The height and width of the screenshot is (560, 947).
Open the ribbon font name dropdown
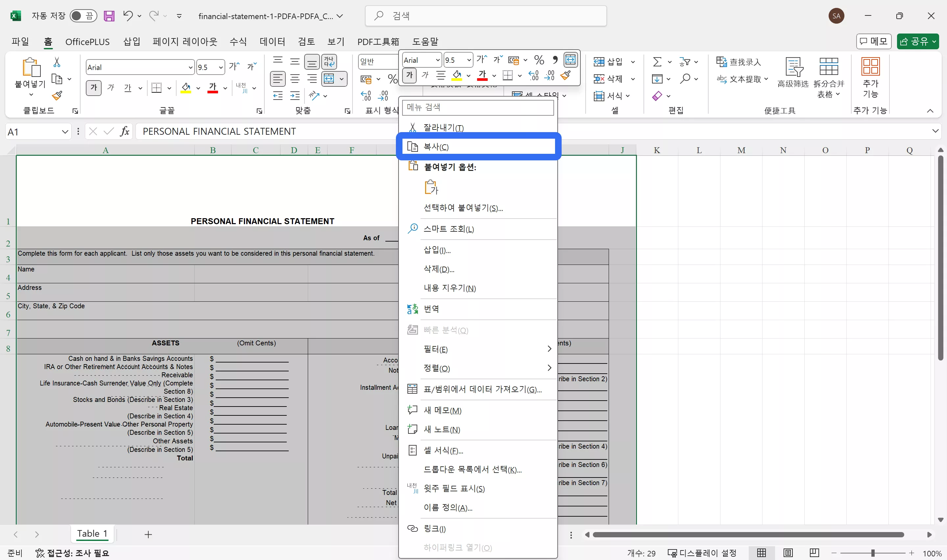point(190,68)
